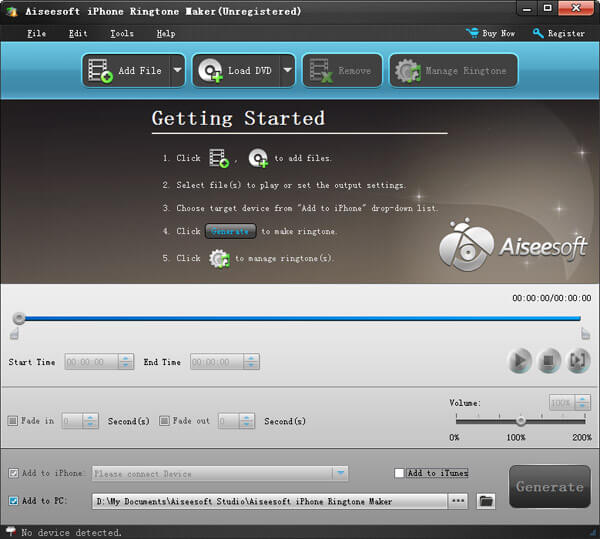Click the blue playback progress bar
The width and height of the screenshot is (600, 539).
tap(302, 318)
